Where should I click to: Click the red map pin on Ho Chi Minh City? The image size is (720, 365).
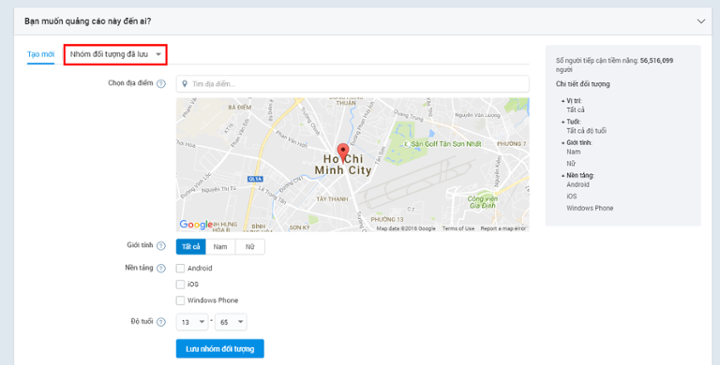click(x=343, y=152)
